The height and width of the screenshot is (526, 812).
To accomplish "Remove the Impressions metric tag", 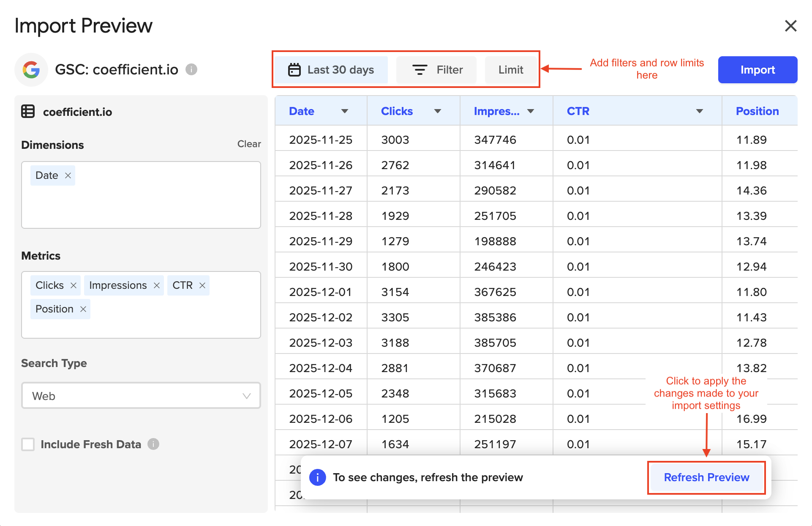I will pos(156,285).
